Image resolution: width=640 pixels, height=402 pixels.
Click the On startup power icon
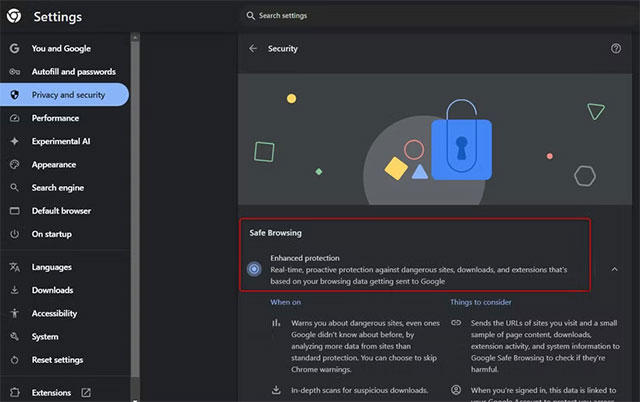click(14, 234)
